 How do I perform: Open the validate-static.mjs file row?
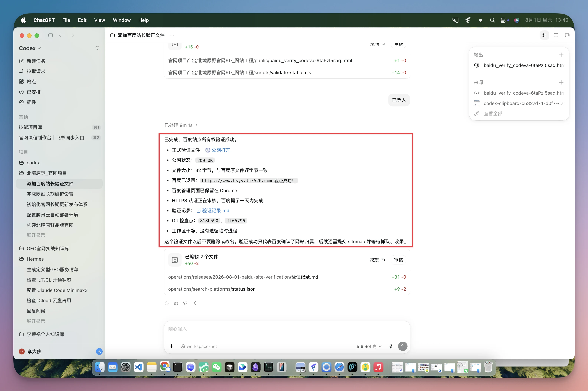pyautogui.click(x=287, y=73)
